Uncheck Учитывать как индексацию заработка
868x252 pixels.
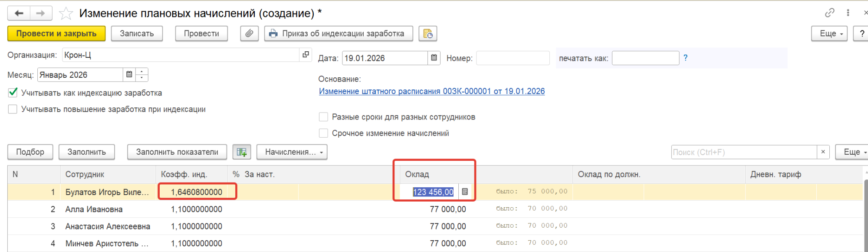[13, 93]
